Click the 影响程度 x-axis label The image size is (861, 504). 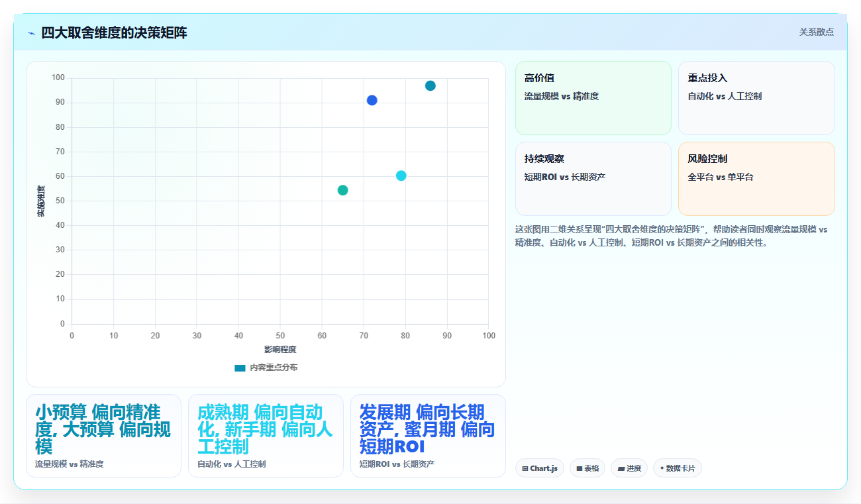(280, 350)
